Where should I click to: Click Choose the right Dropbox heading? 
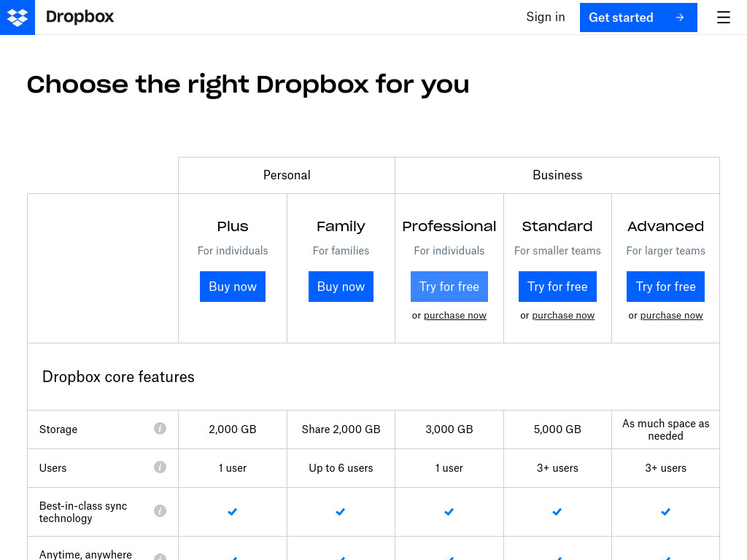[248, 85]
